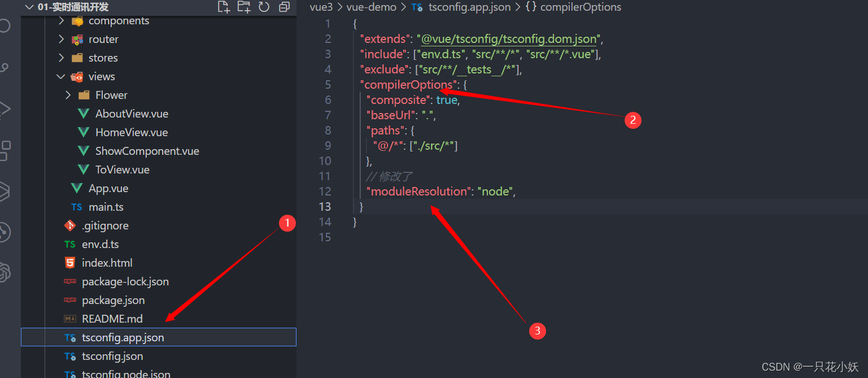The height and width of the screenshot is (378, 868).
Task: Collapse all folders with the collapse icon
Action: [284, 7]
